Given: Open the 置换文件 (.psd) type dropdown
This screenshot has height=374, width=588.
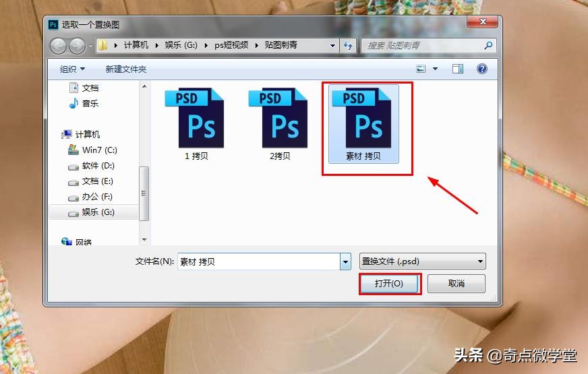Looking at the screenshot, I should pos(423,261).
